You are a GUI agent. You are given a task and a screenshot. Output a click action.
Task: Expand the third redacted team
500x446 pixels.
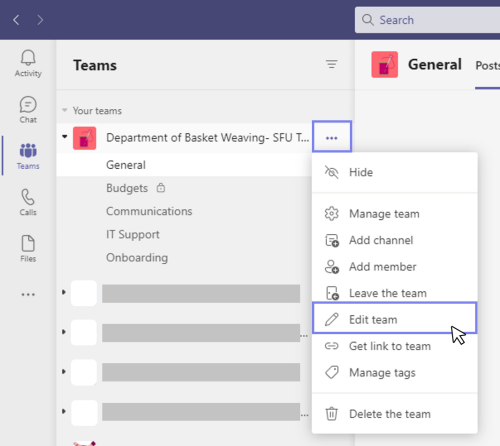64,371
